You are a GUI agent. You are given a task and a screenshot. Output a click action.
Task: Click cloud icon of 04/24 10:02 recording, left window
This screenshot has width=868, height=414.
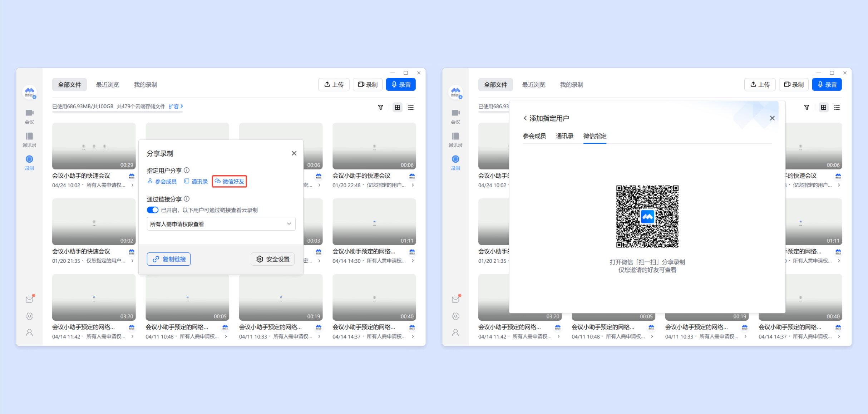[132, 176]
